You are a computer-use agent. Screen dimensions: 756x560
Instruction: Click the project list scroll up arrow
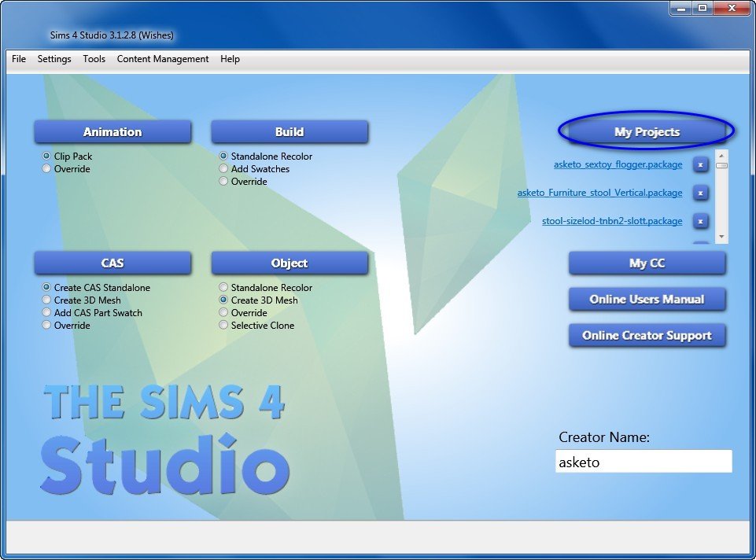coord(721,156)
